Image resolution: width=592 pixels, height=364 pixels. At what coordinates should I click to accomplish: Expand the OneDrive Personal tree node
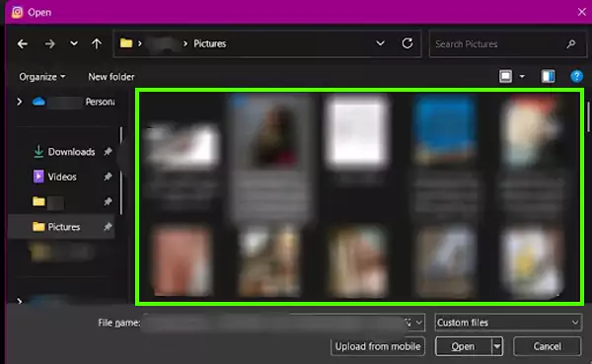point(20,102)
